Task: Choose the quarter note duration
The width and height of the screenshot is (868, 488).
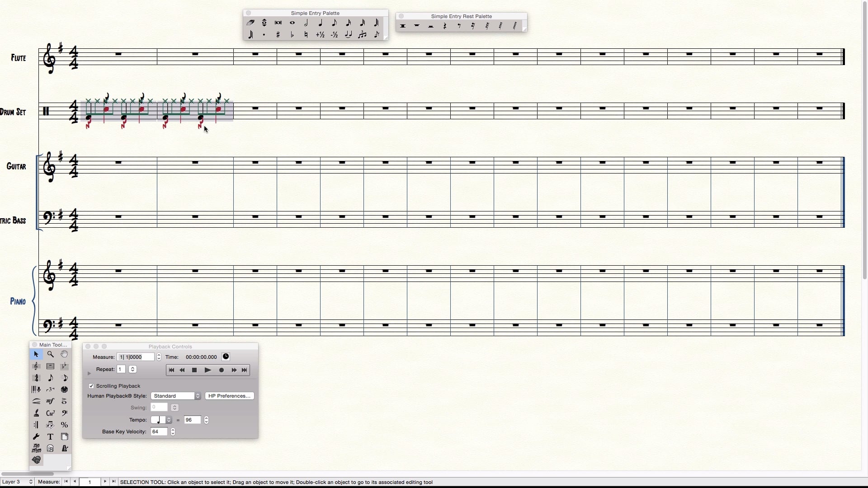Action: [x=320, y=23]
